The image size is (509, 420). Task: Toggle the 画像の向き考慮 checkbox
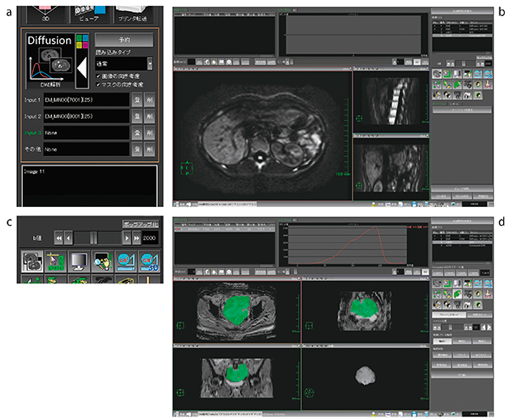click(x=97, y=77)
